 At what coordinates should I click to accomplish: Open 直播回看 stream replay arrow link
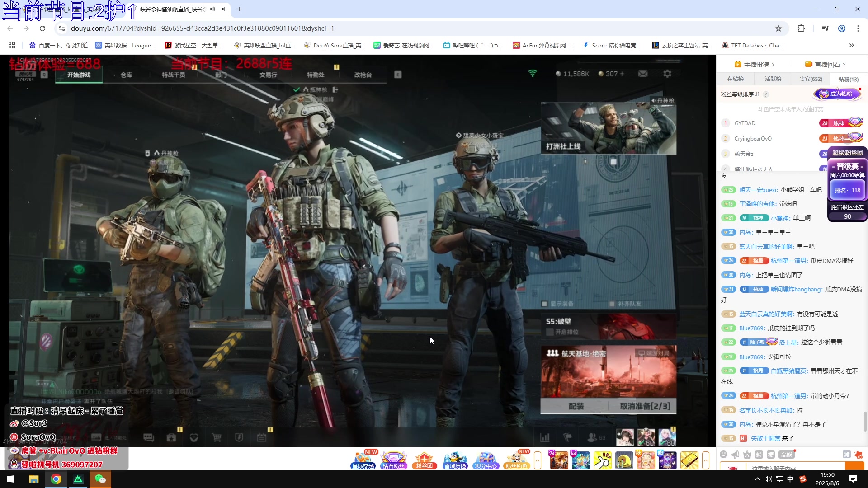click(x=826, y=65)
